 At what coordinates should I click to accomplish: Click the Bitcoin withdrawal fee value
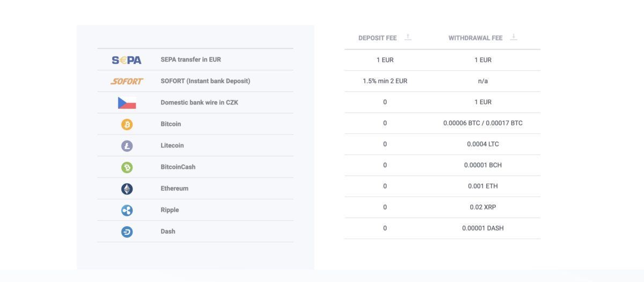(483, 123)
